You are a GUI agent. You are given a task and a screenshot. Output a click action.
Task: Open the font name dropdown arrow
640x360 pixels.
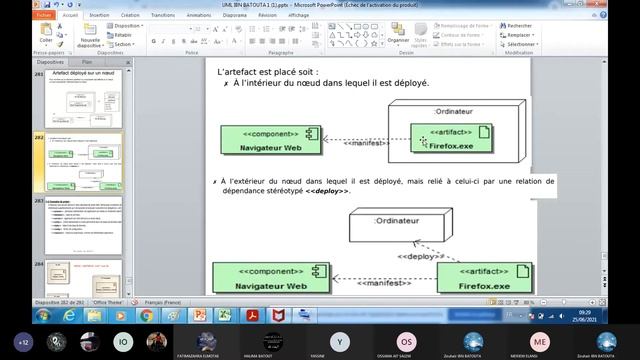(190, 29)
